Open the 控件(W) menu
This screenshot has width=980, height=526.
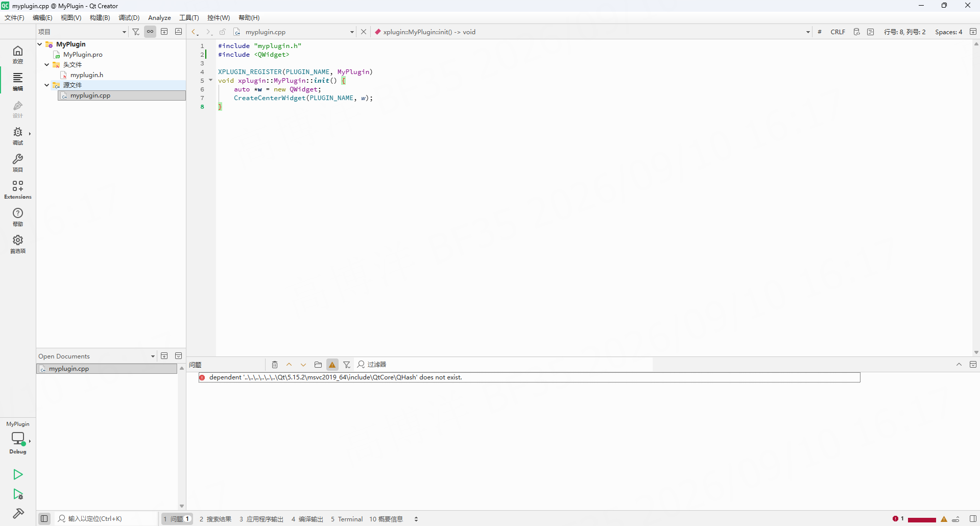click(x=219, y=18)
